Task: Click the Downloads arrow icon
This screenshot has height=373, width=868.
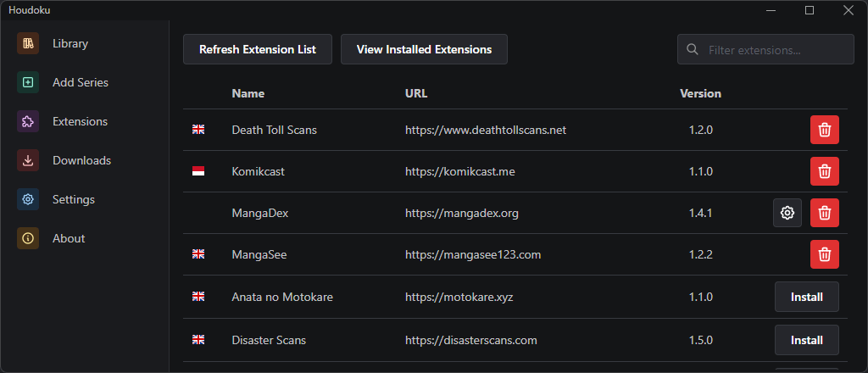Action: pyautogui.click(x=28, y=160)
